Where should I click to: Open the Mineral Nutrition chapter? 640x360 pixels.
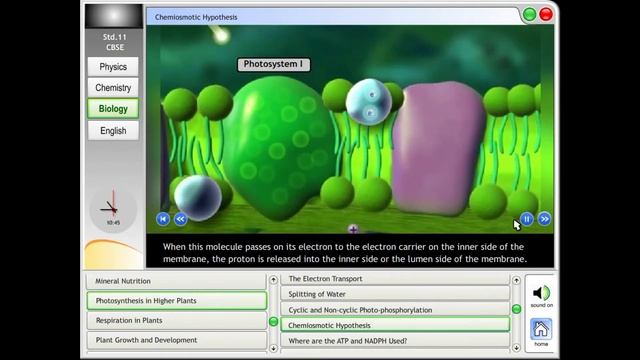[176, 281]
